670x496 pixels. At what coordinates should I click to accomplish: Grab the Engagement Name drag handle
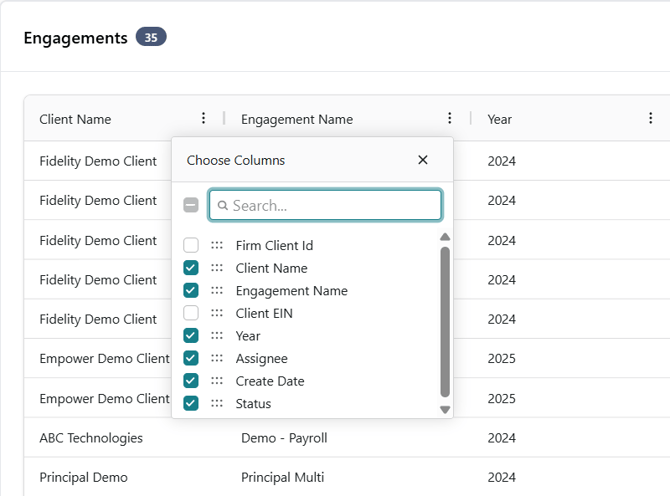click(217, 291)
